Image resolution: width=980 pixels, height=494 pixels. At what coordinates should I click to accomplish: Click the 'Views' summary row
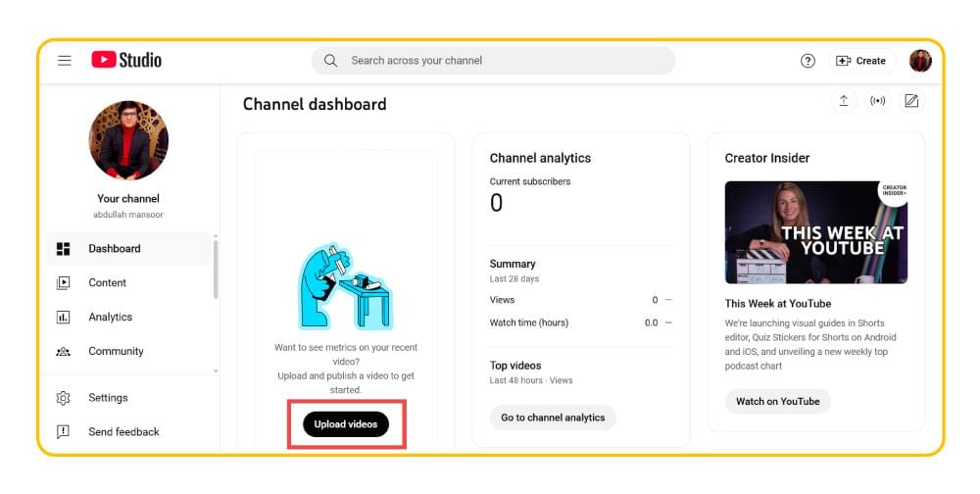point(581,300)
